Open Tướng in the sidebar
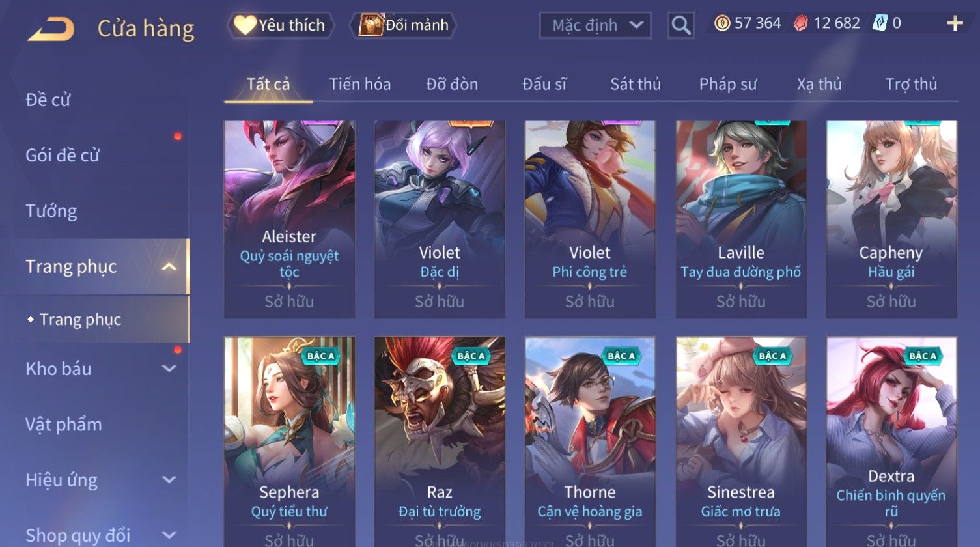Screen dimensions: 980x547 point(51,211)
